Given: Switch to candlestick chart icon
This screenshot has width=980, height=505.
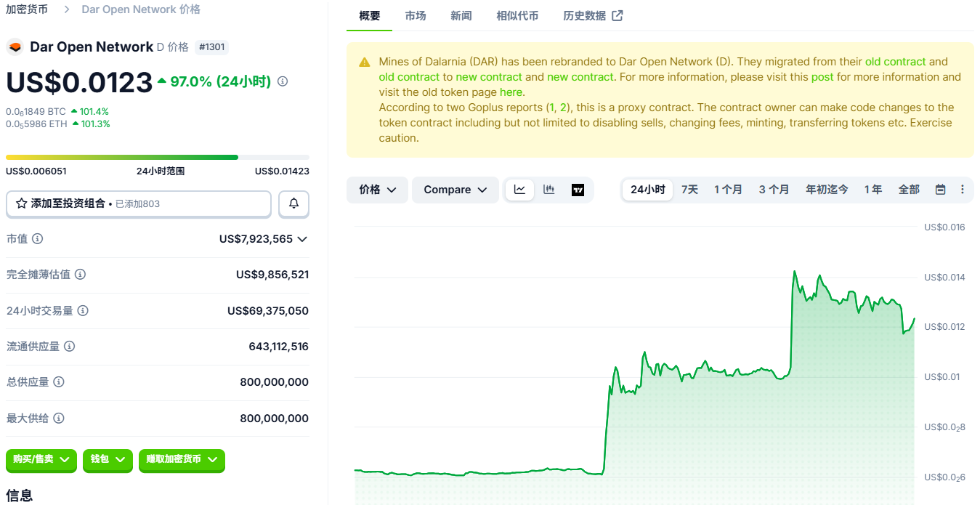Looking at the screenshot, I should [x=549, y=190].
